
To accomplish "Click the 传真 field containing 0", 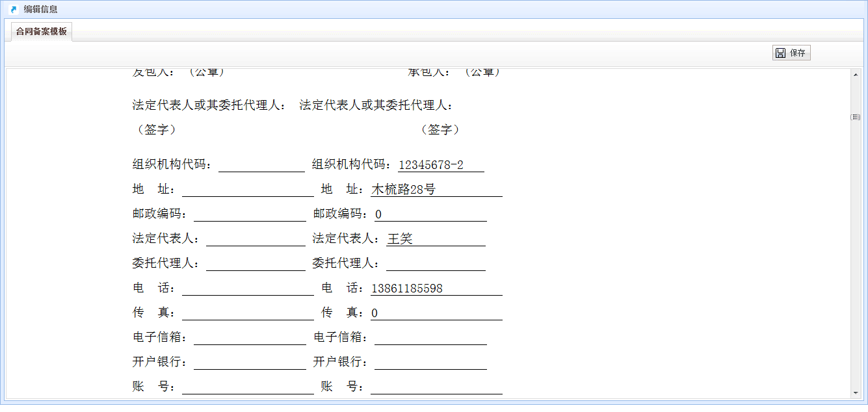I will point(436,313).
